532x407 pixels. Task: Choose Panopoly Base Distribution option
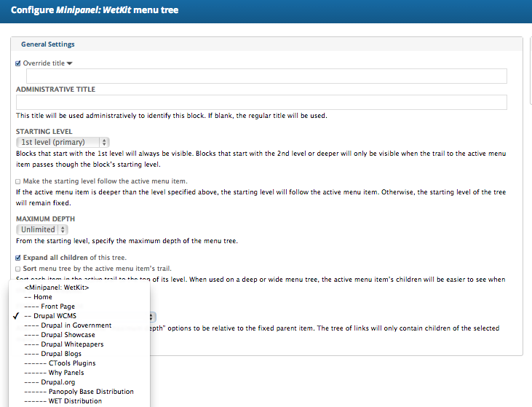click(x=79, y=392)
